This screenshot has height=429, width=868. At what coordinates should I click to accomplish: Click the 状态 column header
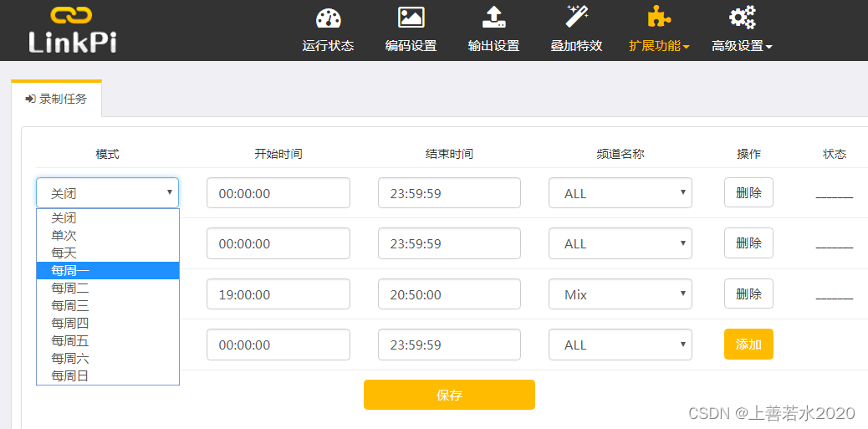coord(835,154)
